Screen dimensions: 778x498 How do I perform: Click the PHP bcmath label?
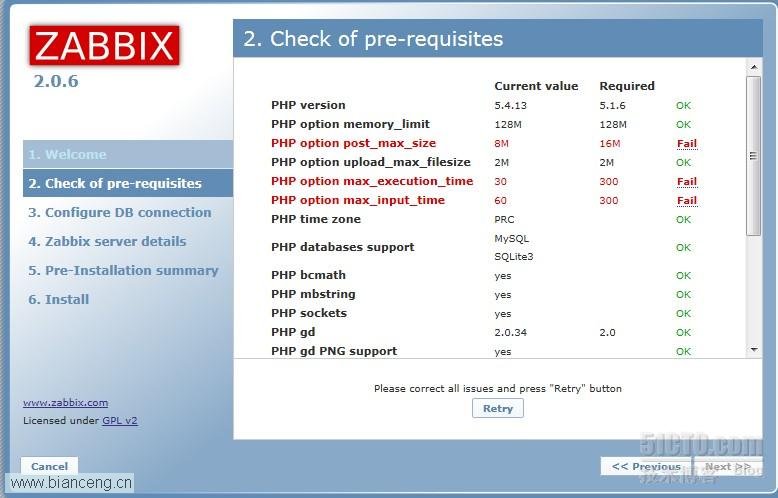click(x=308, y=275)
